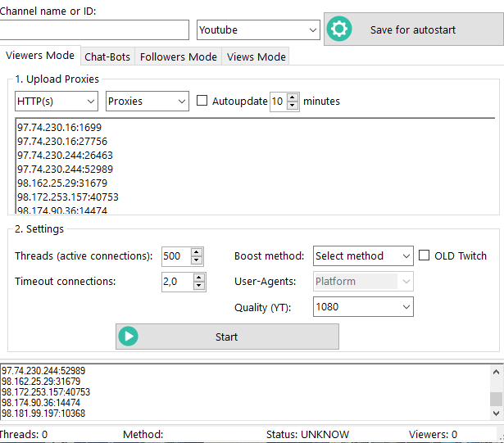The height and width of the screenshot is (443, 504).
Task: Switch to the Chat-Bots tab
Action: [x=108, y=57]
